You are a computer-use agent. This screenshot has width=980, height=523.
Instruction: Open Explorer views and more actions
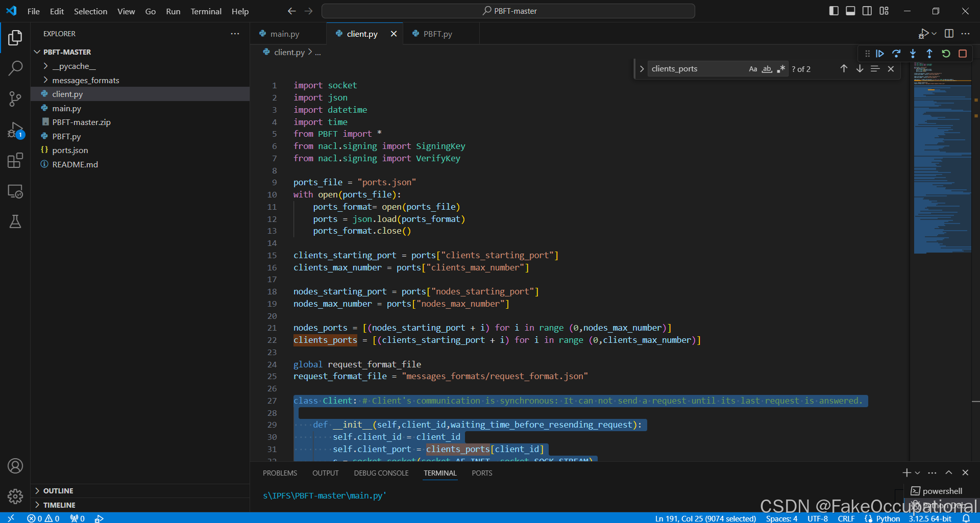[235, 34]
